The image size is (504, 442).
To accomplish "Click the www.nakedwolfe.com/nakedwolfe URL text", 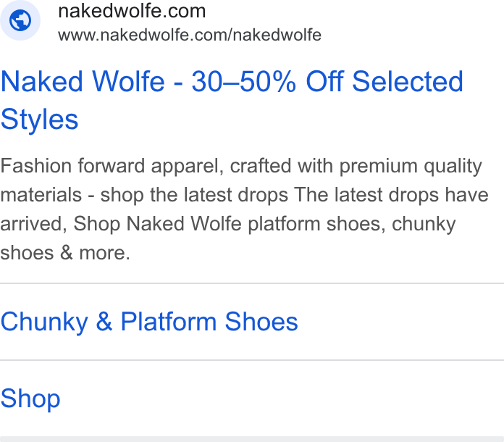I will click(x=190, y=35).
